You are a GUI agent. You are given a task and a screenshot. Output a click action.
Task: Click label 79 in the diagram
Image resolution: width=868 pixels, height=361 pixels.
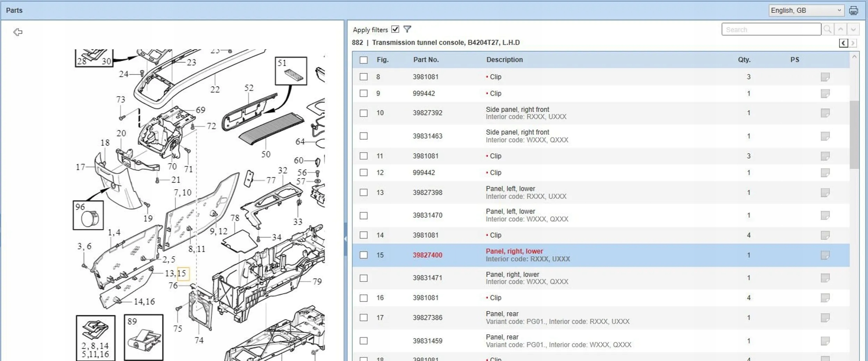pos(317,282)
